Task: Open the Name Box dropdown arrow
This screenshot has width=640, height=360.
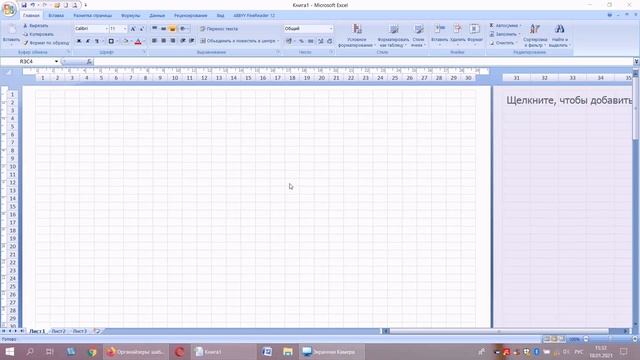Action: pyautogui.click(x=56, y=62)
